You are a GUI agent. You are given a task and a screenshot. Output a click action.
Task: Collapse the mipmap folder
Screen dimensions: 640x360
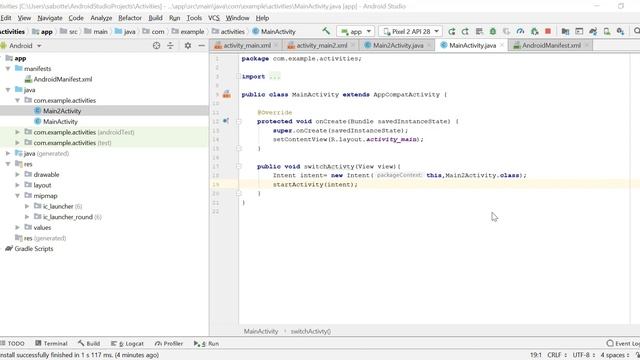[18, 196]
